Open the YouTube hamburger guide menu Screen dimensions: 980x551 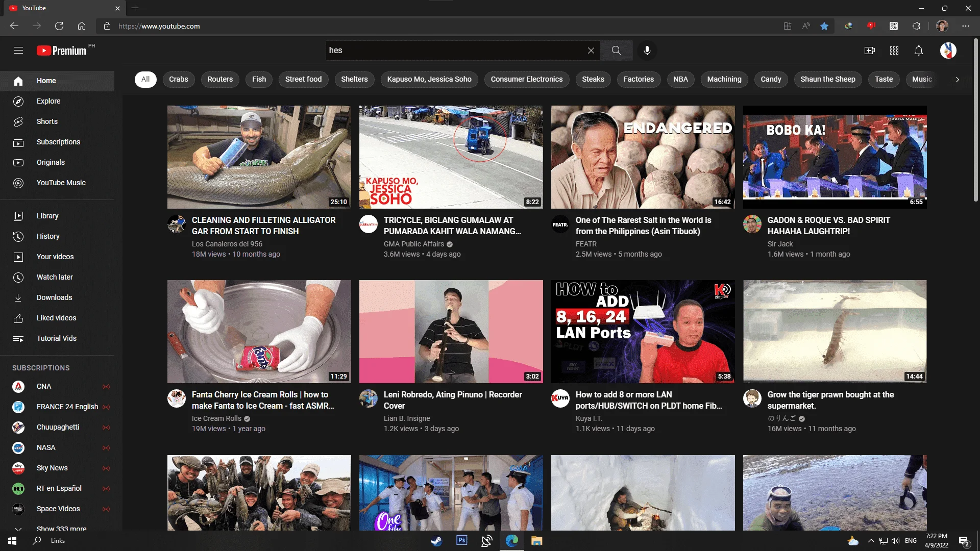(x=18, y=51)
